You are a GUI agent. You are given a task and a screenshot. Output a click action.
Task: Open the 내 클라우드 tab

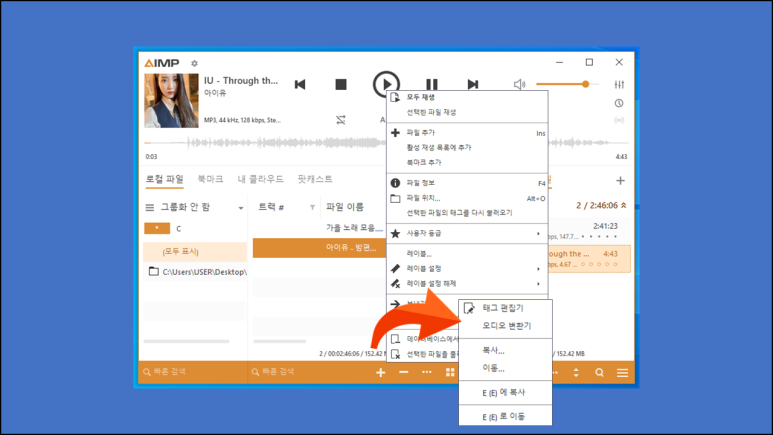(x=260, y=179)
